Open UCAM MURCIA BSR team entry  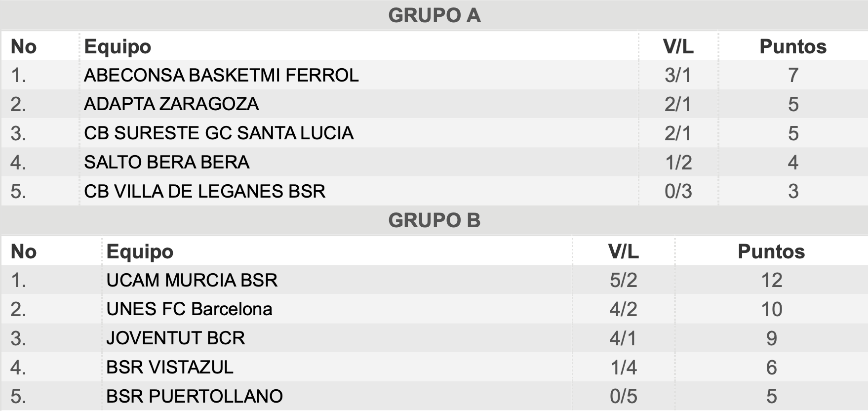pos(192,280)
